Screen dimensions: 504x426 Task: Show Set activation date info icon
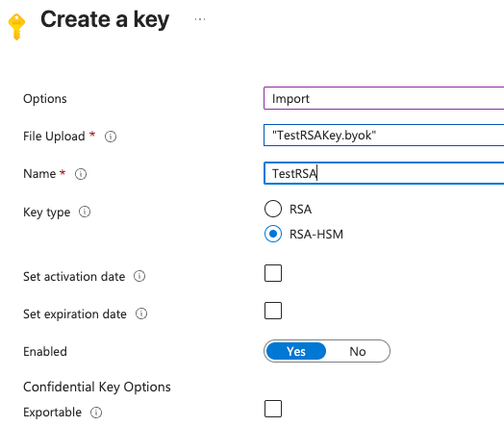[139, 276]
